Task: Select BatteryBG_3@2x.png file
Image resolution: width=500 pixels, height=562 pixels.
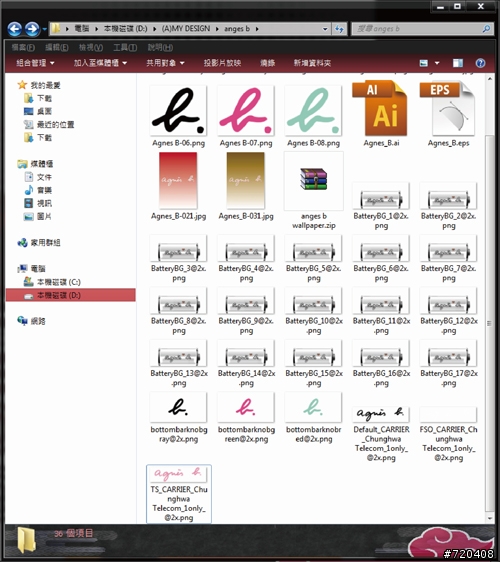Action: [x=178, y=258]
